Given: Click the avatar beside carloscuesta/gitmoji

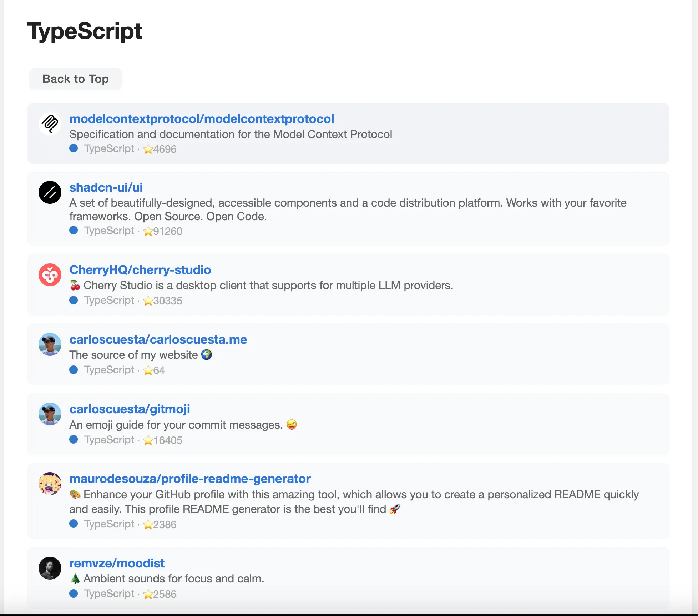Looking at the screenshot, I should pyautogui.click(x=50, y=414).
